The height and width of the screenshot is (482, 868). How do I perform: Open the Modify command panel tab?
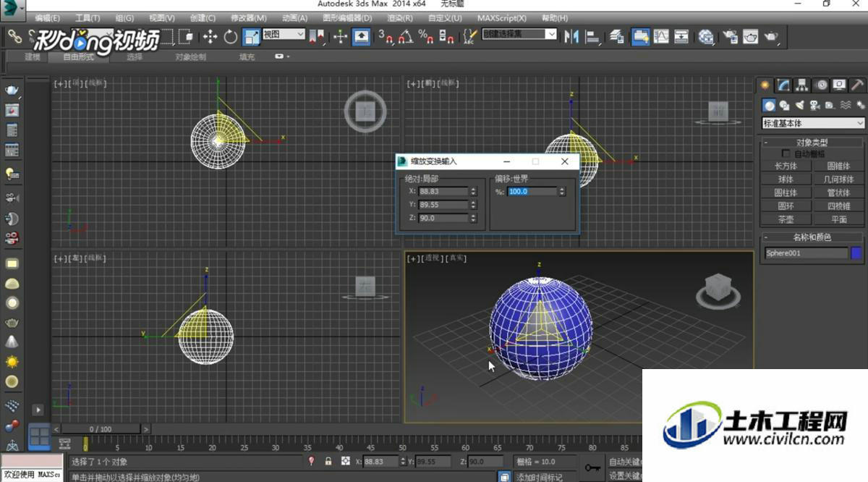tap(785, 85)
